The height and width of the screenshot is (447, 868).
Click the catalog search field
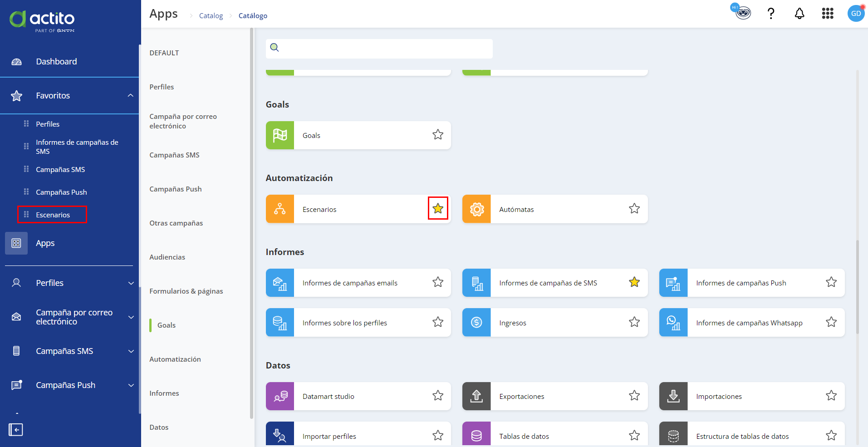click(x=379, y=48)
